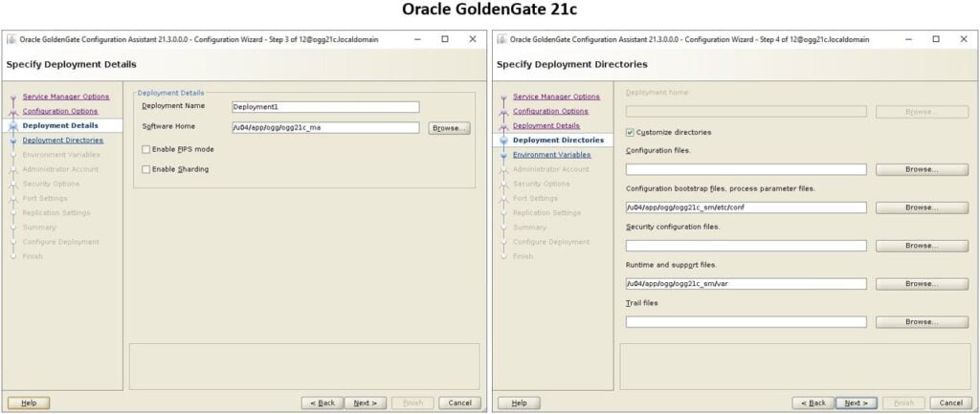
Task: Uncheck the Customize directories checkbox
Action: click(x=630, y=132)
